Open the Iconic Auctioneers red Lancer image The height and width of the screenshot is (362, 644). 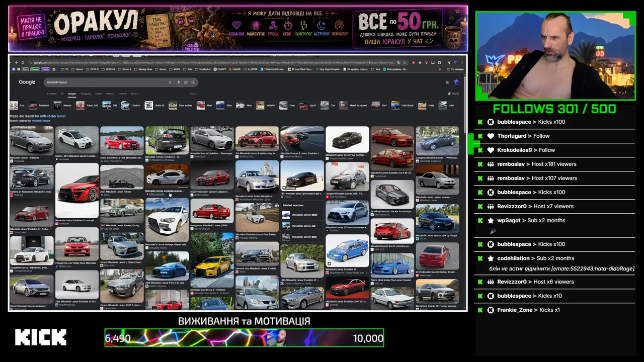click(122, 140)
